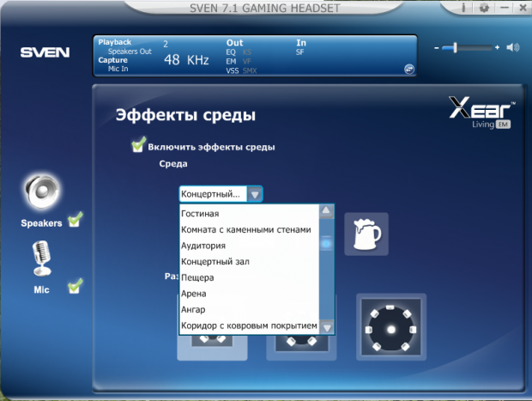Click the Capture label in status panel
Viewport: 532px width, 401px height.
[x=112, y=60]
